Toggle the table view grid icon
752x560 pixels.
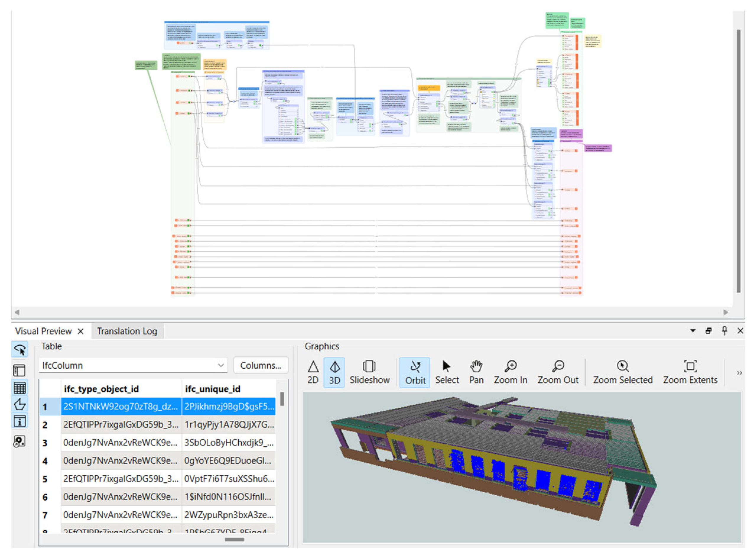(x=19, y=388)
